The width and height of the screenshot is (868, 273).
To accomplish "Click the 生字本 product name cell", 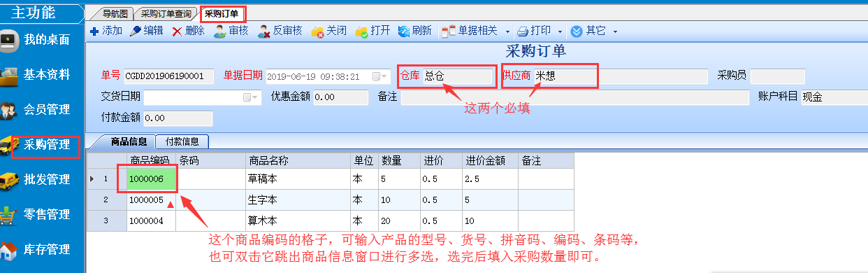I will coord(298,199).
